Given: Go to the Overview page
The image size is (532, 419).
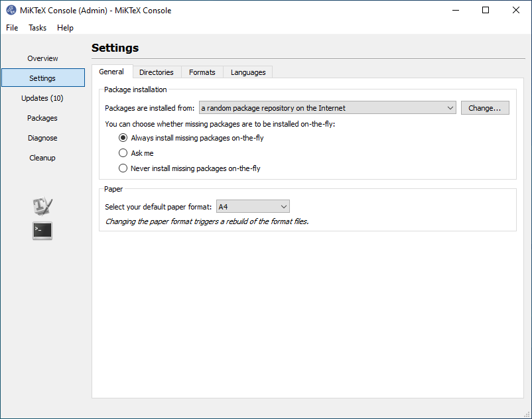Looking at the screenshot, I should point(42,58).
